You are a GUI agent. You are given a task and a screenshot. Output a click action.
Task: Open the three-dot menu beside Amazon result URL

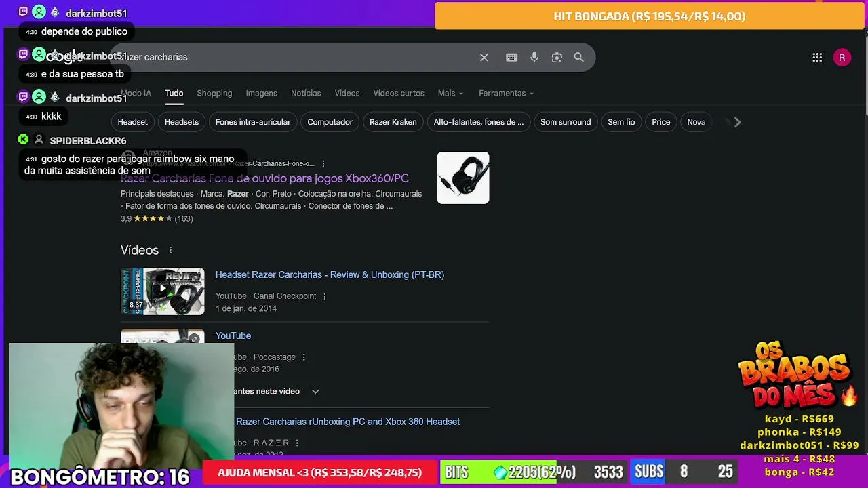click(x=323, y=163)
